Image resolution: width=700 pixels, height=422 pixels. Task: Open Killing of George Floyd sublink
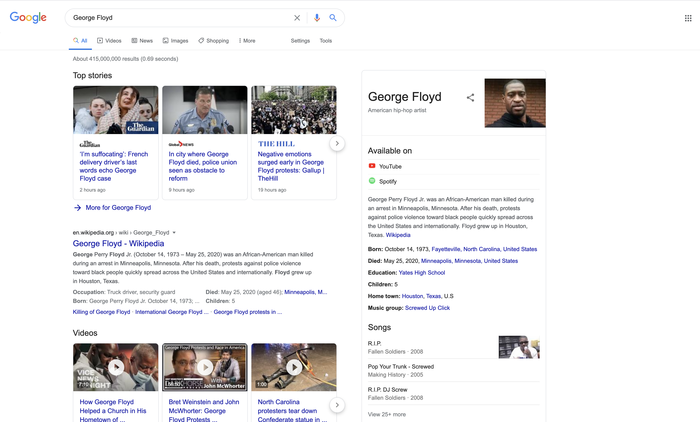(101, 312)
